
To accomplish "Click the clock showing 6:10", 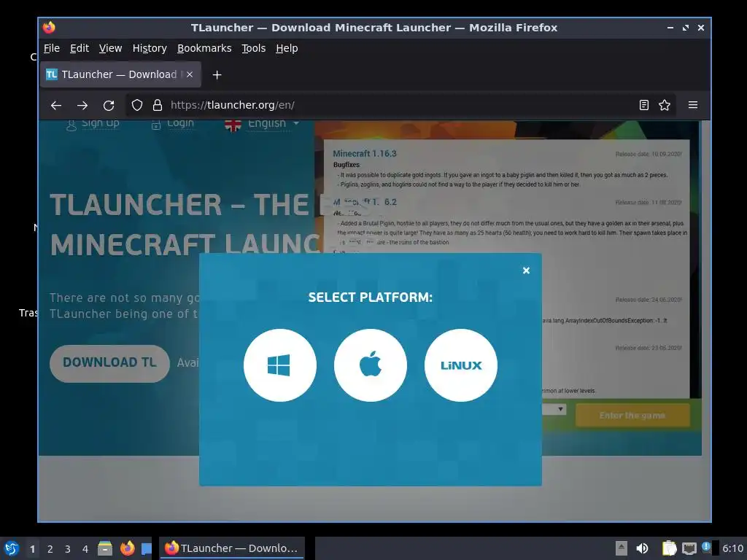I will click(732, 548).
